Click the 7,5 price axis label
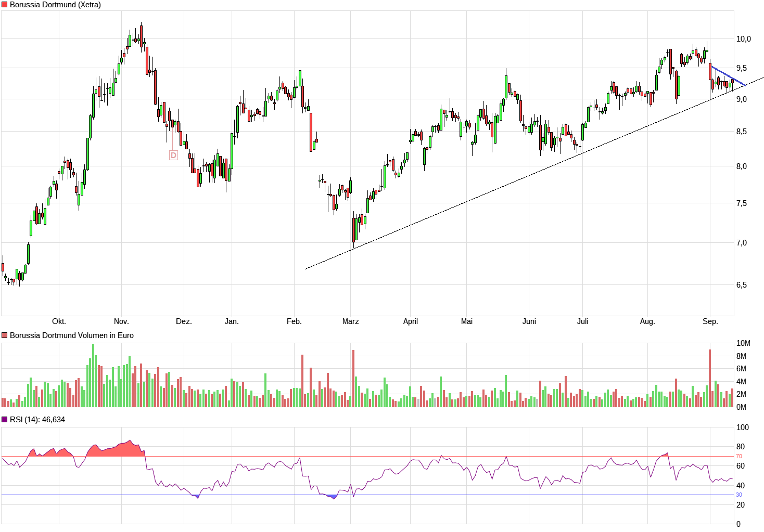 [742, 203]
